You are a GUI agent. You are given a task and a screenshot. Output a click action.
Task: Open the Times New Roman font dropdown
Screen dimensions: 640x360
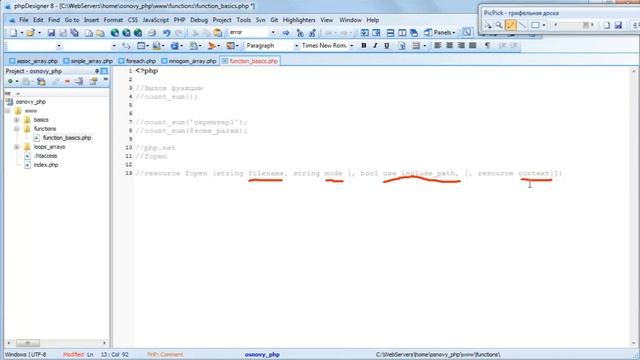(351, 46)
